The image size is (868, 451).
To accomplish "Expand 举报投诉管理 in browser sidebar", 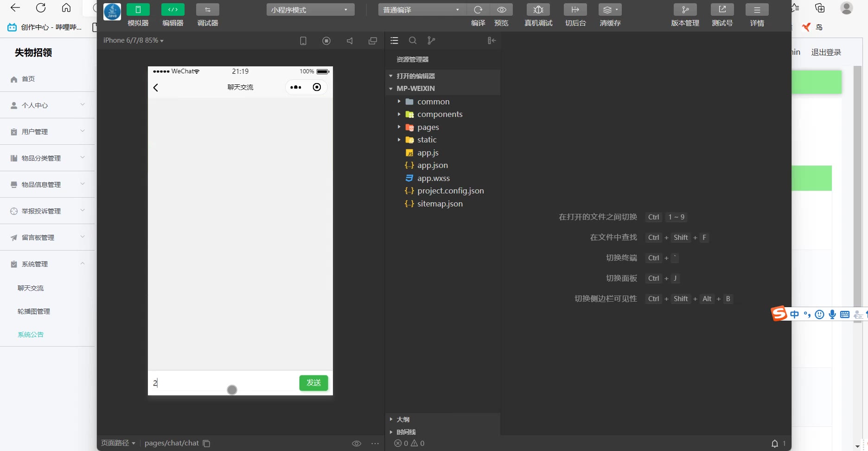I will 47,211.
